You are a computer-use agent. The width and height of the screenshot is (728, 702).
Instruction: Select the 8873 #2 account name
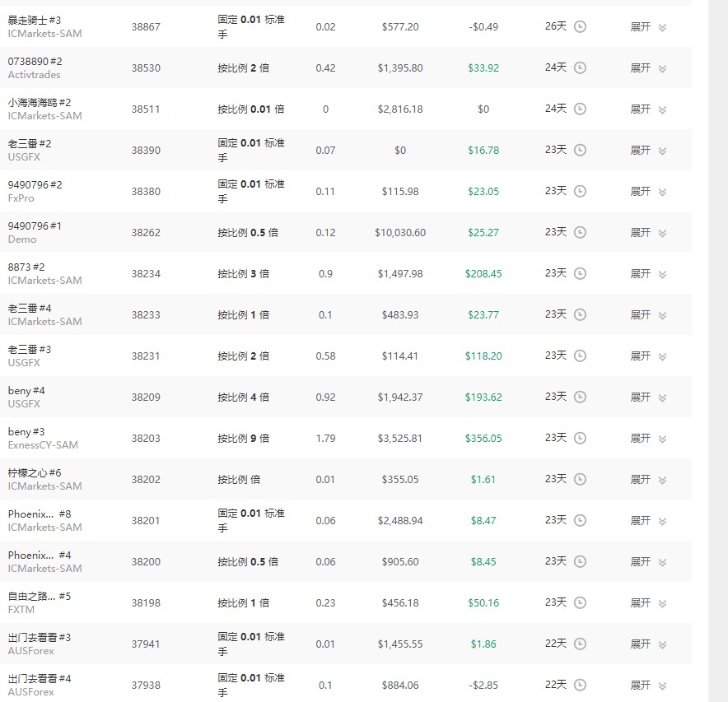(26, 267)
